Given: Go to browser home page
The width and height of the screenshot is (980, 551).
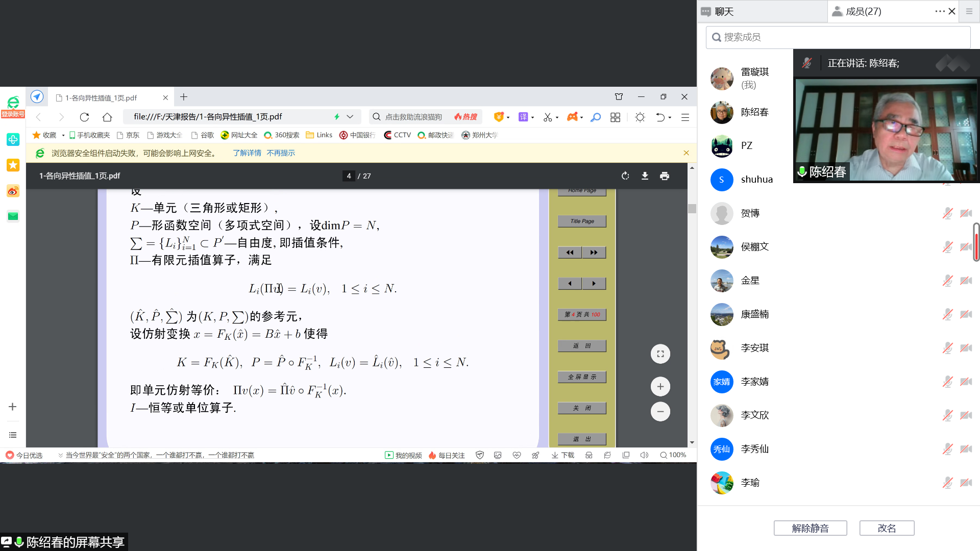Looking at the screenshot, I should (x=107, y=117).
